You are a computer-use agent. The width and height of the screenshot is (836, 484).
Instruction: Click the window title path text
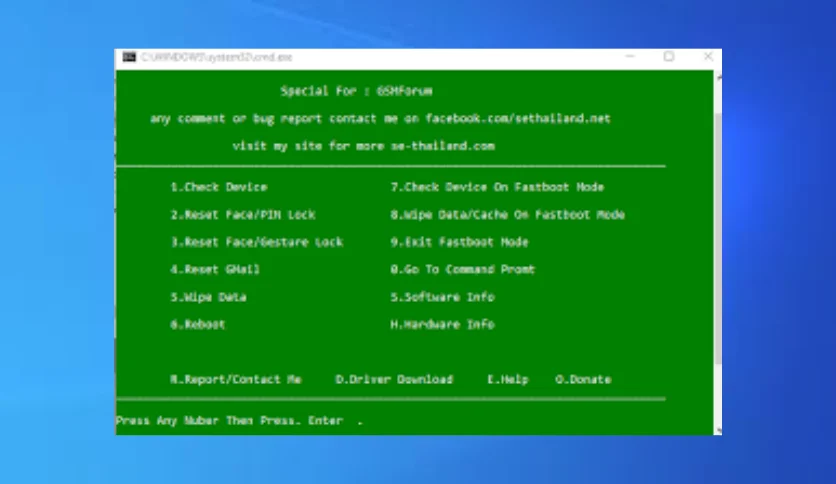[x=216, y=57]
